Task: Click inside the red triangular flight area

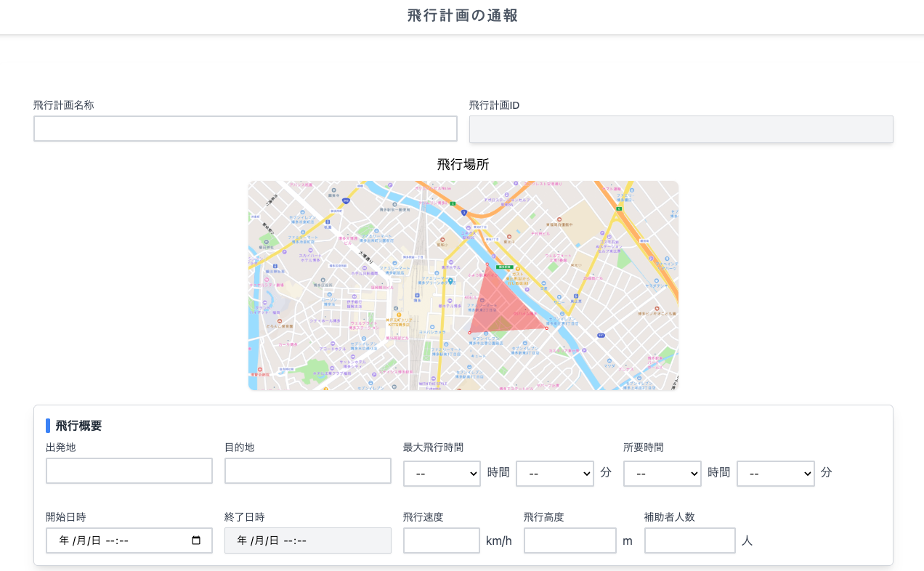Action: tap(500, 309)
